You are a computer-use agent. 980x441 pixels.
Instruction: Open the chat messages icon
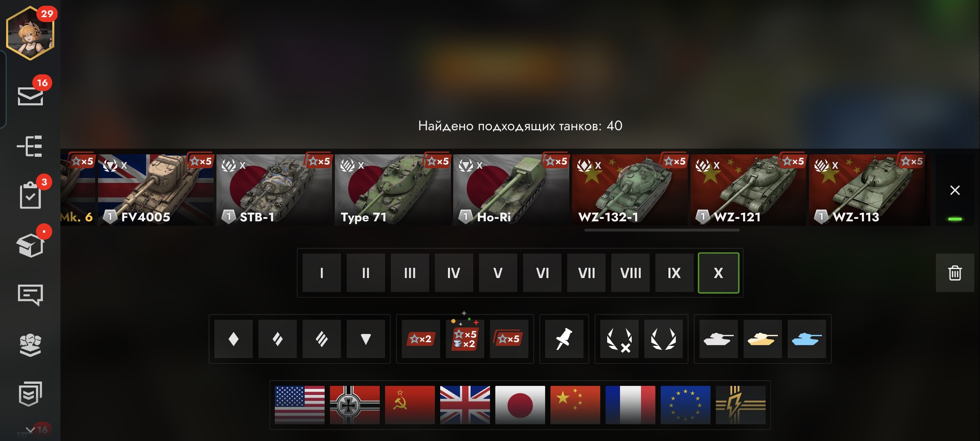point(30,295)
